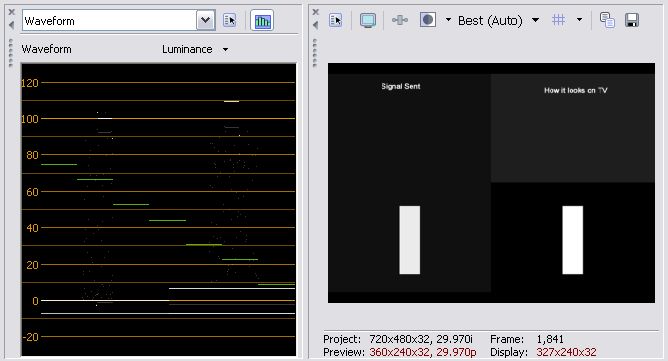Expand the preview quality dropdown arrow

(536, 20)
